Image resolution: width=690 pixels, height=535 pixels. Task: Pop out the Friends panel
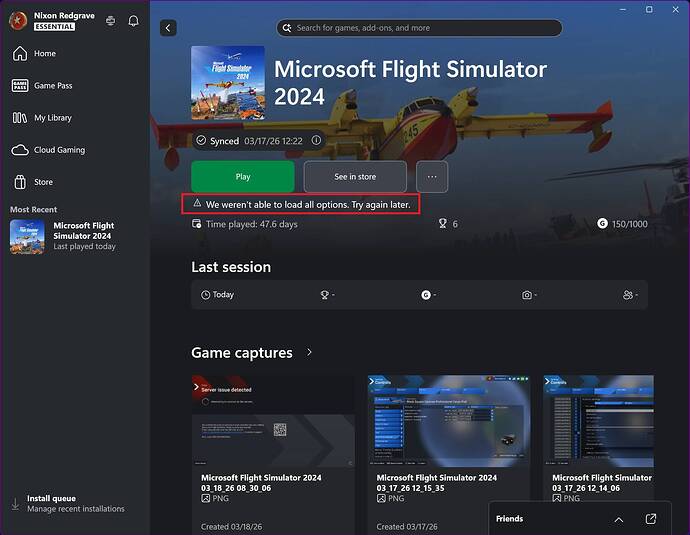point(650,519)
